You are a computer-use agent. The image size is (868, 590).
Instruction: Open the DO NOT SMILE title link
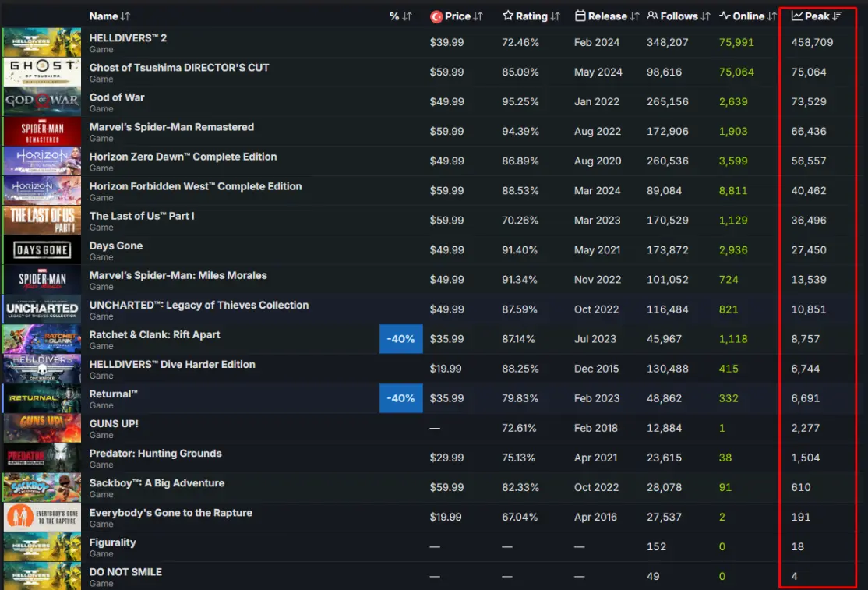click(x=125, y=572)
